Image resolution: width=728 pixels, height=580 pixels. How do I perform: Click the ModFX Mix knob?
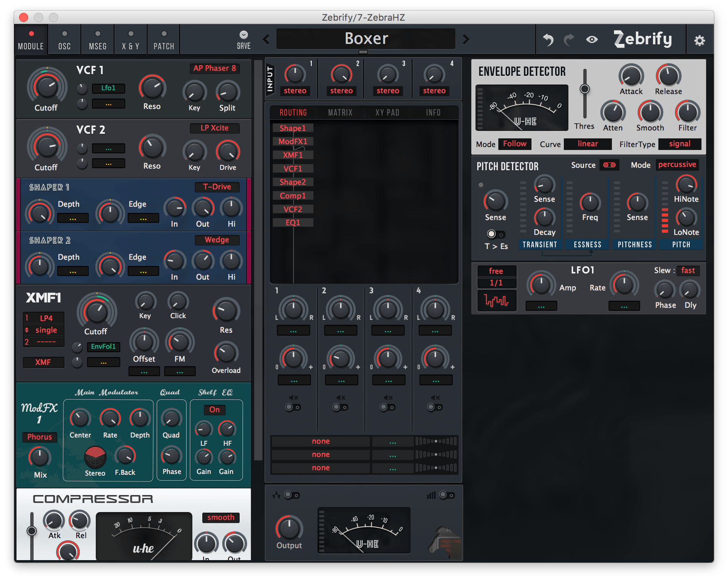40,458
